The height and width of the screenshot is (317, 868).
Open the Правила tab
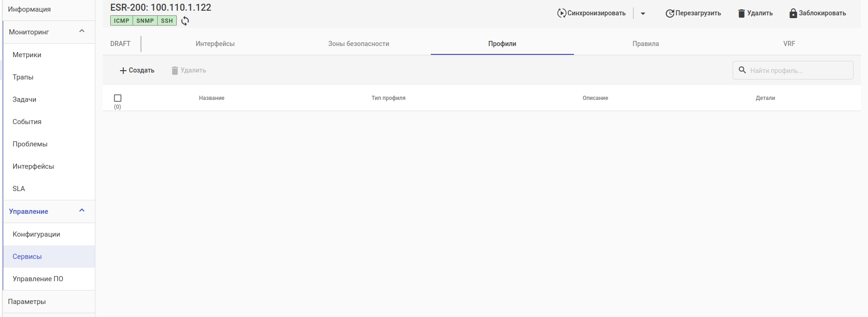tap(646, 44)
